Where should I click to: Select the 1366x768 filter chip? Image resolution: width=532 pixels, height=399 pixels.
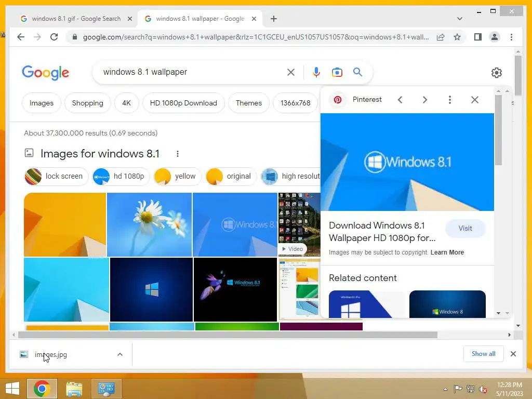tap(295, 103)
